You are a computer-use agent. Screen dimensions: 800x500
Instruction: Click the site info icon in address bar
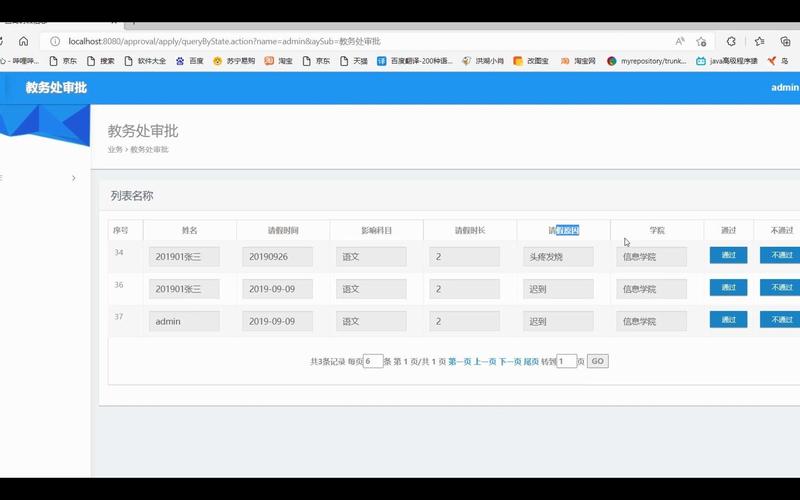54,41
